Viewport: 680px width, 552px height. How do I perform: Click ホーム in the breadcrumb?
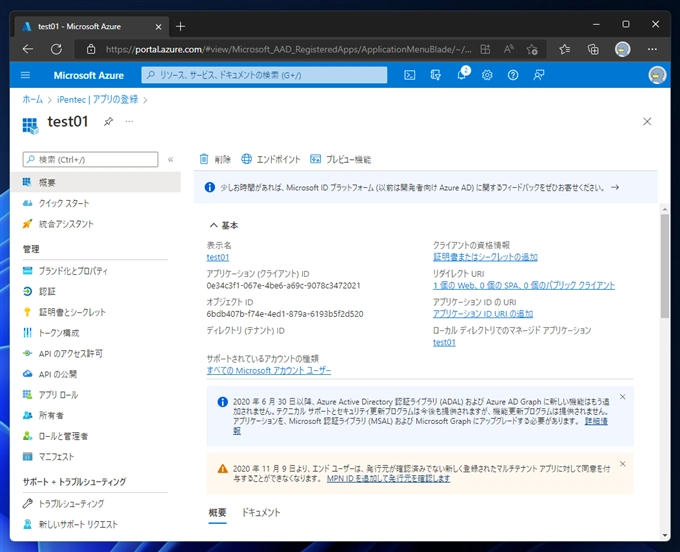tap(33, 99)
